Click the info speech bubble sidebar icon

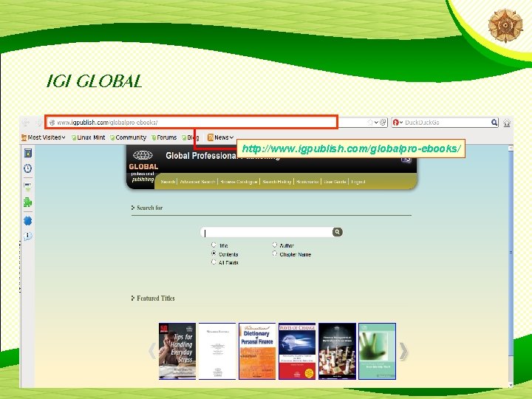[x=28, y=236]
